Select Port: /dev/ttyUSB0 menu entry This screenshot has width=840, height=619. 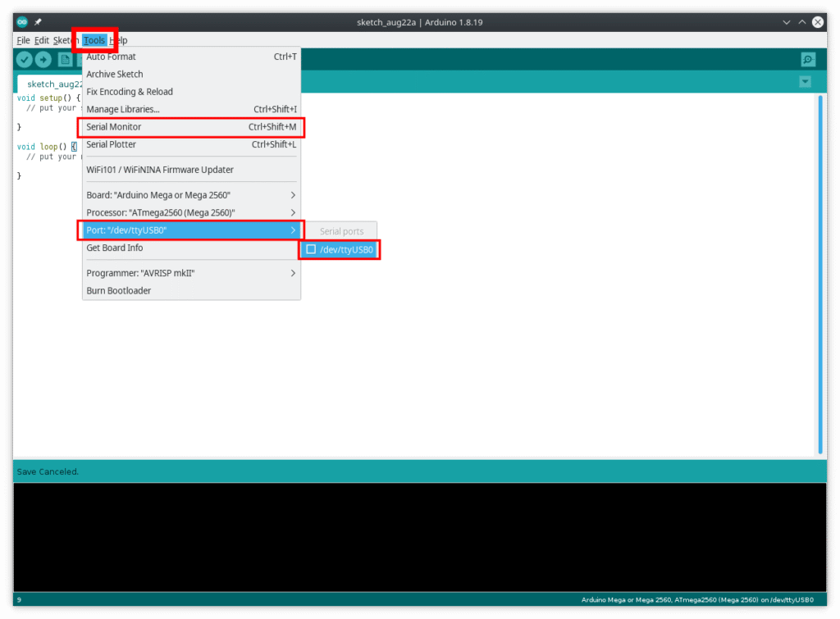click(x=191, y=230)
